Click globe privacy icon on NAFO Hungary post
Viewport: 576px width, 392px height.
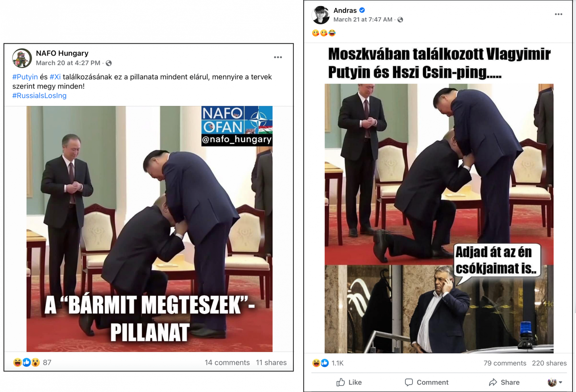pyautogui.click(x=109, y=63)
